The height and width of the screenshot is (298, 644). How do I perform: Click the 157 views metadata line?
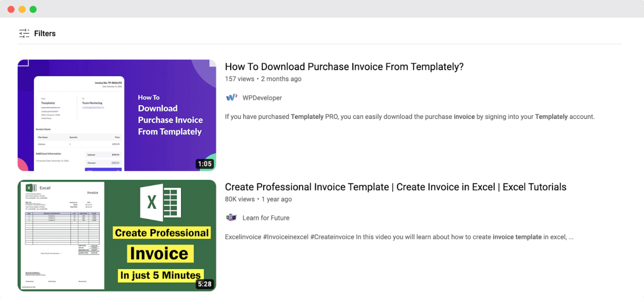point(263,79)
